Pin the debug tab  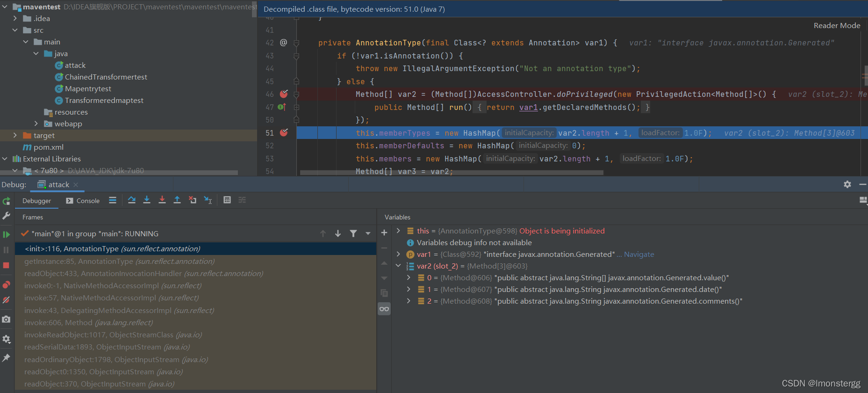(6, 358)
